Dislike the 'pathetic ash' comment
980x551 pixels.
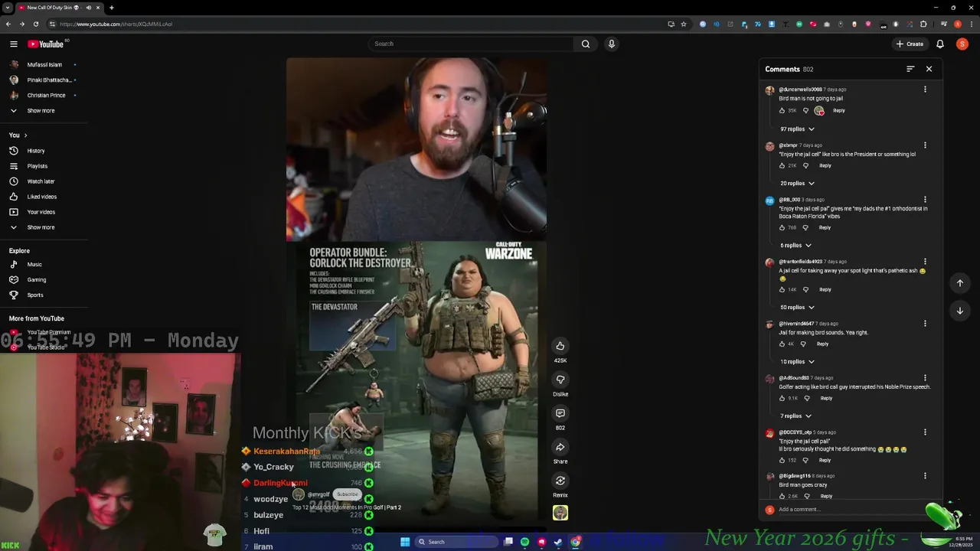[805, 290]
